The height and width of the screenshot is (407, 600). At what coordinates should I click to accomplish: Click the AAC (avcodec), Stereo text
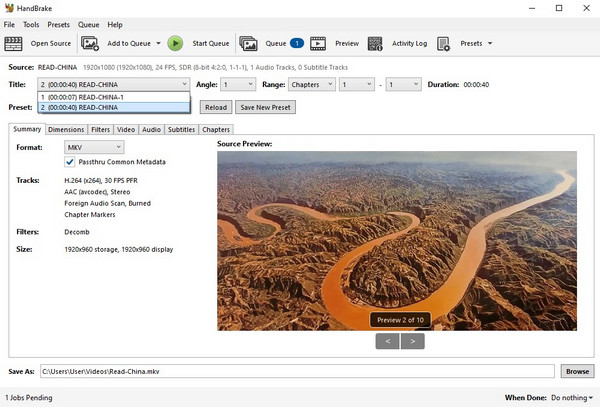[x=97, y=192]
